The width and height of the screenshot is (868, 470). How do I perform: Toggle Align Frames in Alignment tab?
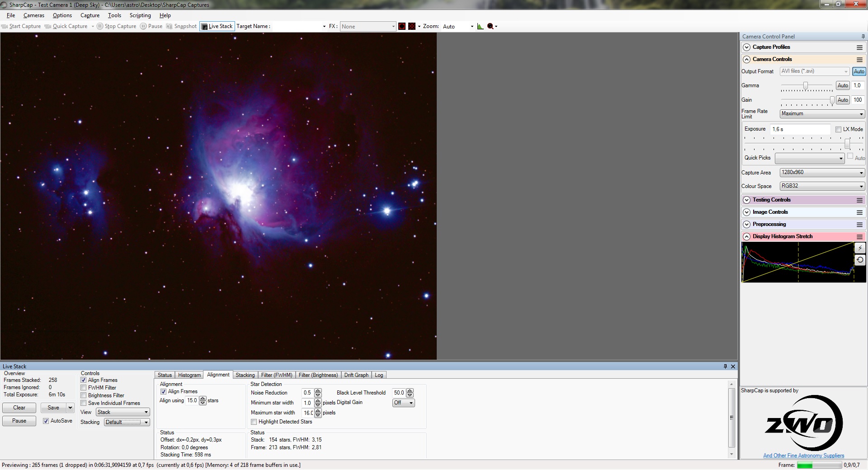click(x=164, y=391)
